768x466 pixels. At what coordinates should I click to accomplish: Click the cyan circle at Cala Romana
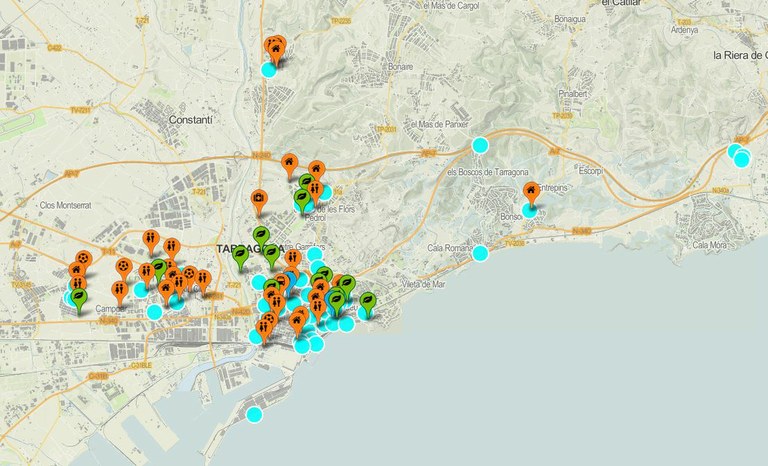tap(480, 253)
